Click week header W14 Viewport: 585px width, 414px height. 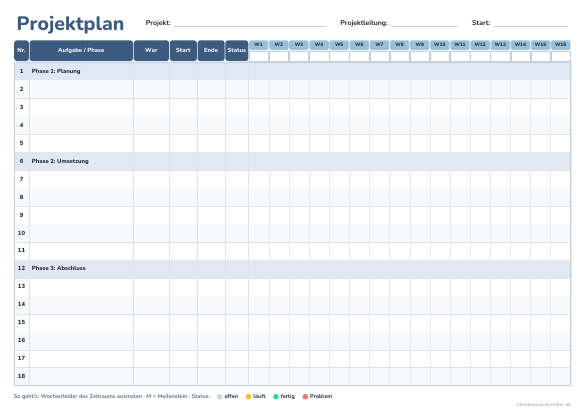tap(520, 45)
